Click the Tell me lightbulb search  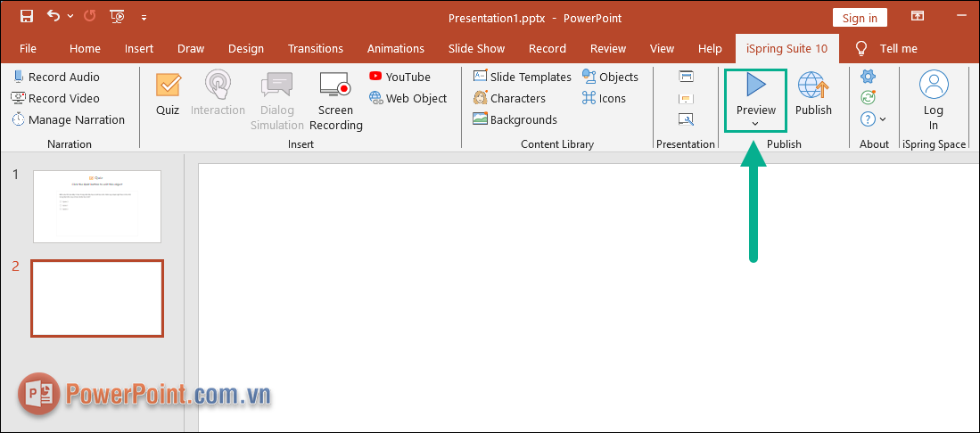886,48
